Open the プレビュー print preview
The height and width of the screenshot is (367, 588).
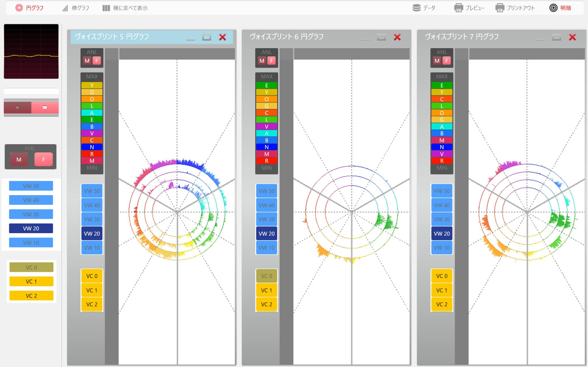pyautogui.click(x=469, y=8)
